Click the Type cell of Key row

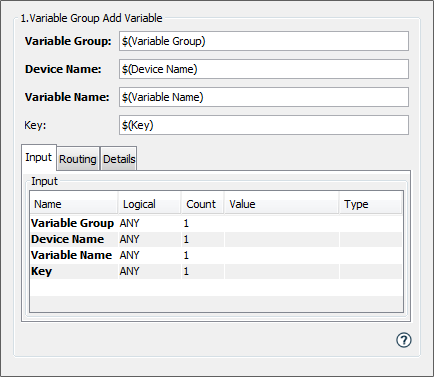[371, 271]
